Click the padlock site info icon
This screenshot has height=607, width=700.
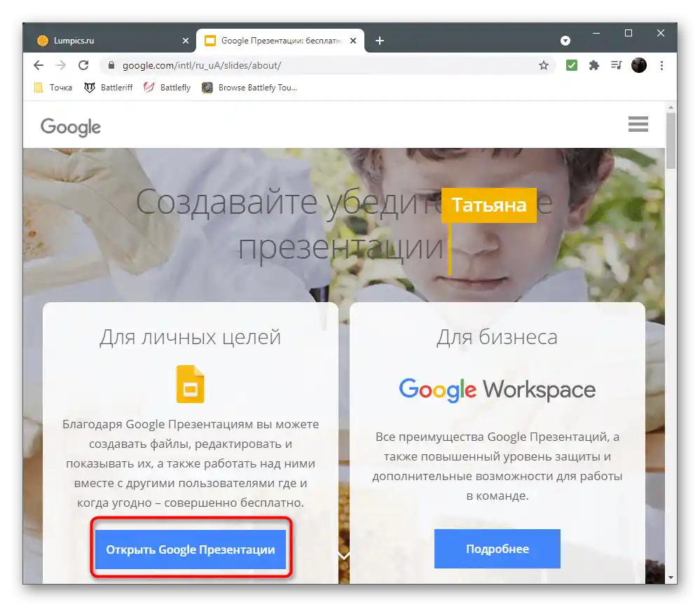coord(111,65)
